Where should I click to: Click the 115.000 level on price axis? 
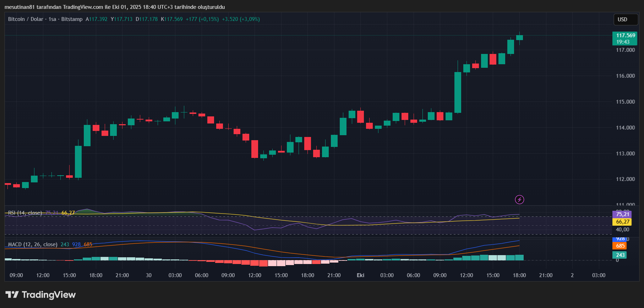pos(625,102)
